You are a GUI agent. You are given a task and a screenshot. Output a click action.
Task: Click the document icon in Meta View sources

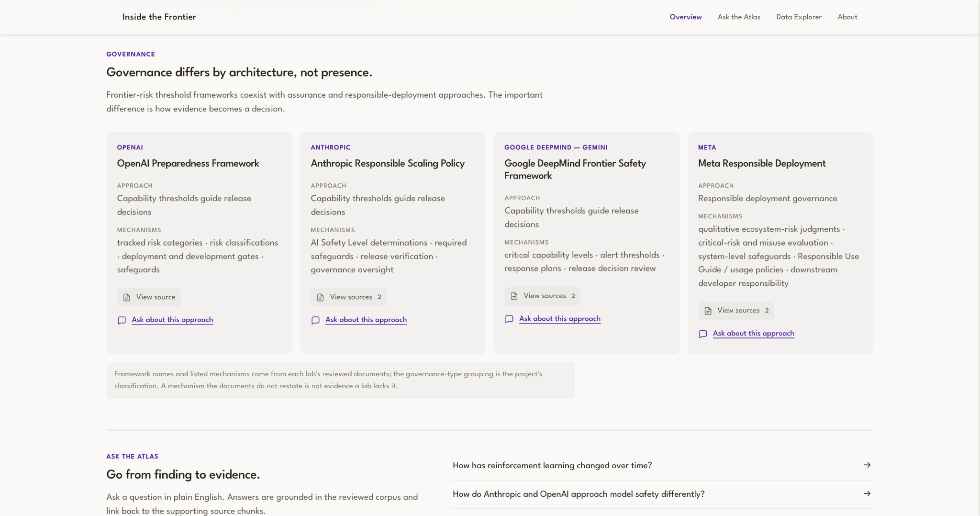pyautogui.click(x=708, y=311)
